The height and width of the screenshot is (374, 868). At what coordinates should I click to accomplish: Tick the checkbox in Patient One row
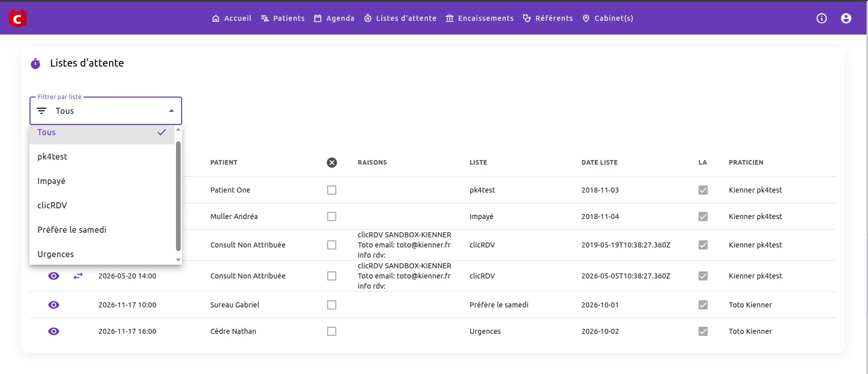click(332, 190)
